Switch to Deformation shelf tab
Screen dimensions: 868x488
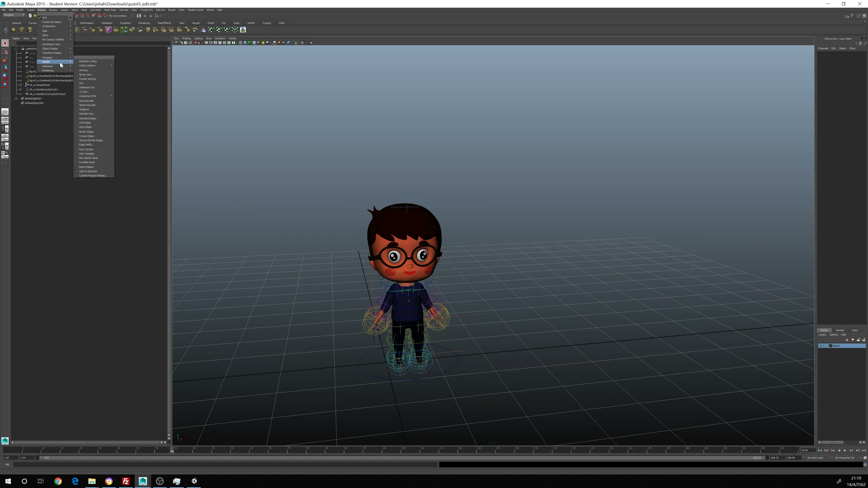point(87,23)
